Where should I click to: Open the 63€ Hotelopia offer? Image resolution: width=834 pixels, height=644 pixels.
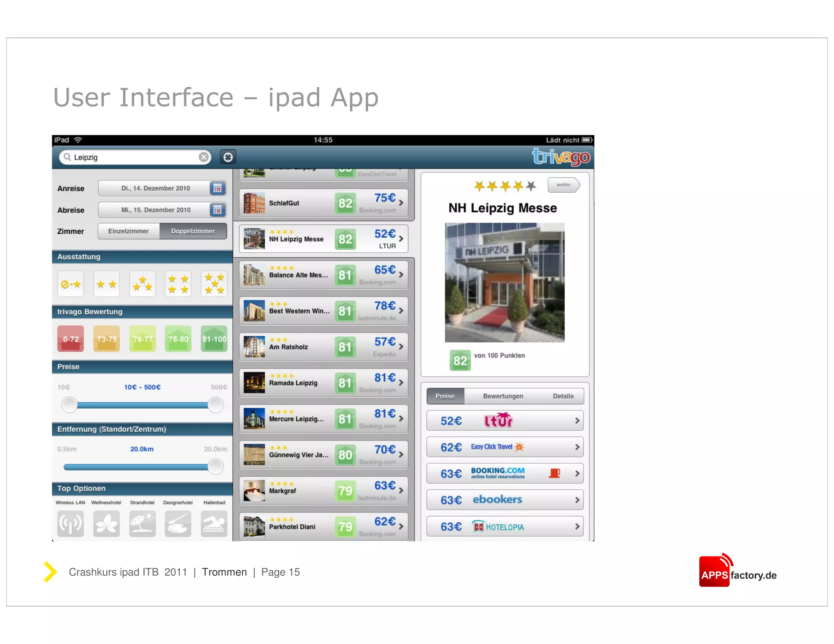505,526
